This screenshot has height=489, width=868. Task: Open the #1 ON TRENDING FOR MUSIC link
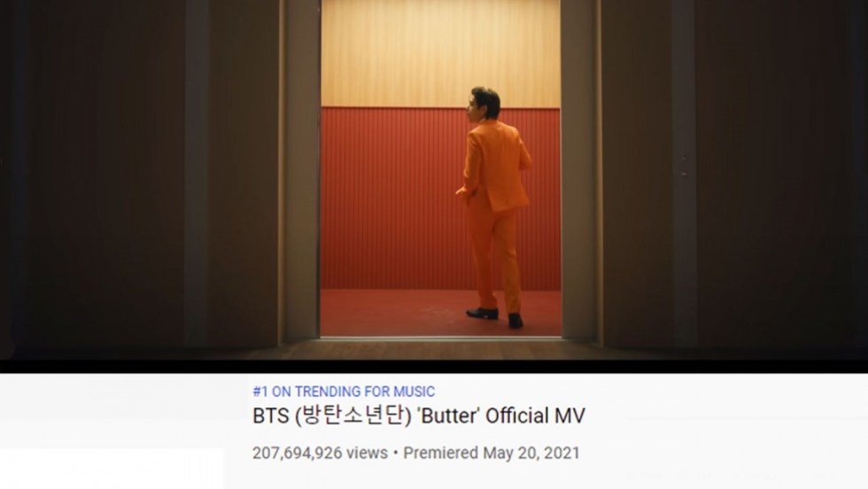[344, 392]
